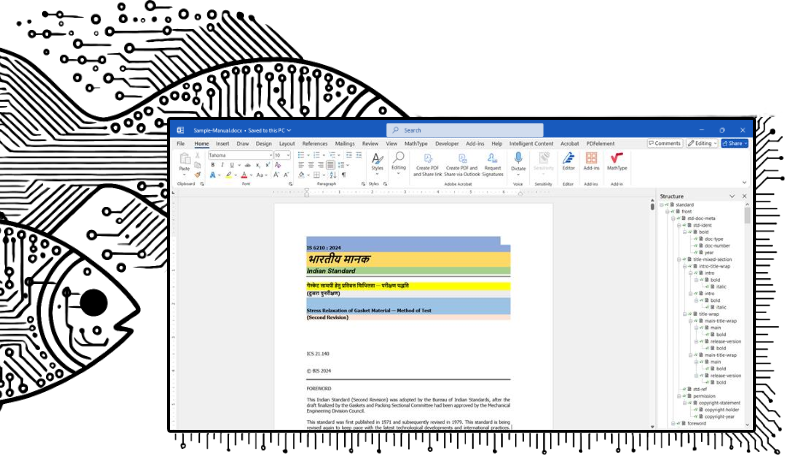Switch to the Insert ribbon tab
The width and height of the screenshot is (800, 457).
(222, 144)
